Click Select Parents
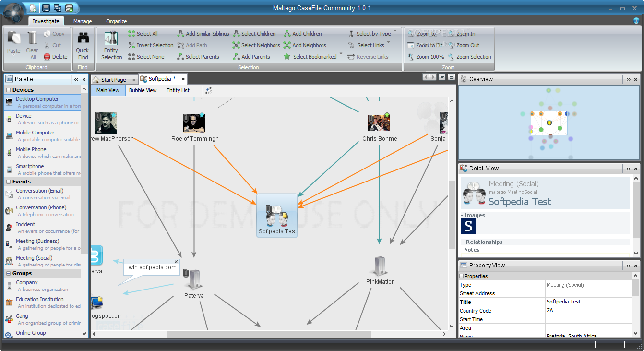 point(198,57)
